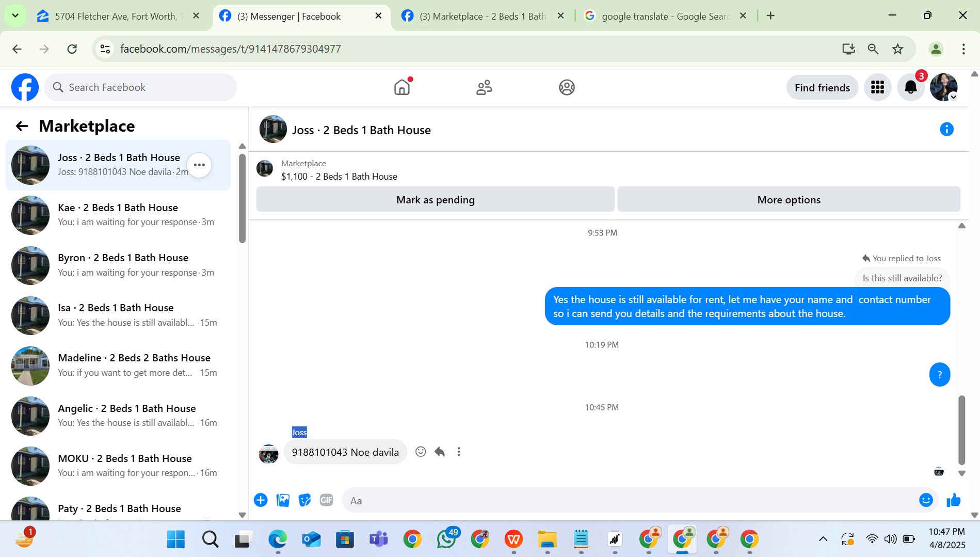Open more options for Joss chat row
Image resolution: width=980 pixels, height=557 pixels.
point(199,165)
